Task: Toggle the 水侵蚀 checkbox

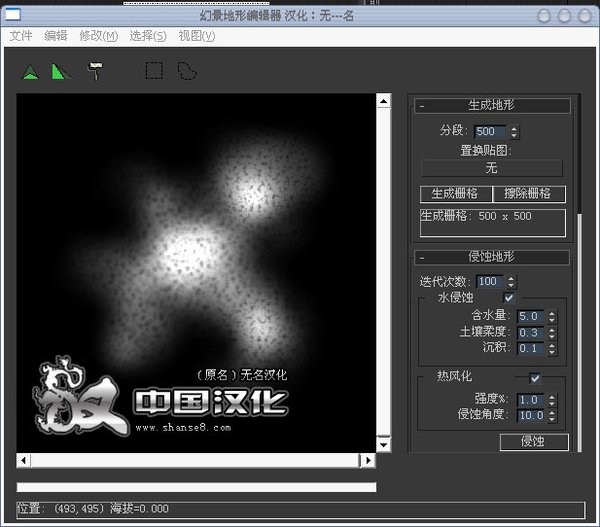Action: [509, 298]
